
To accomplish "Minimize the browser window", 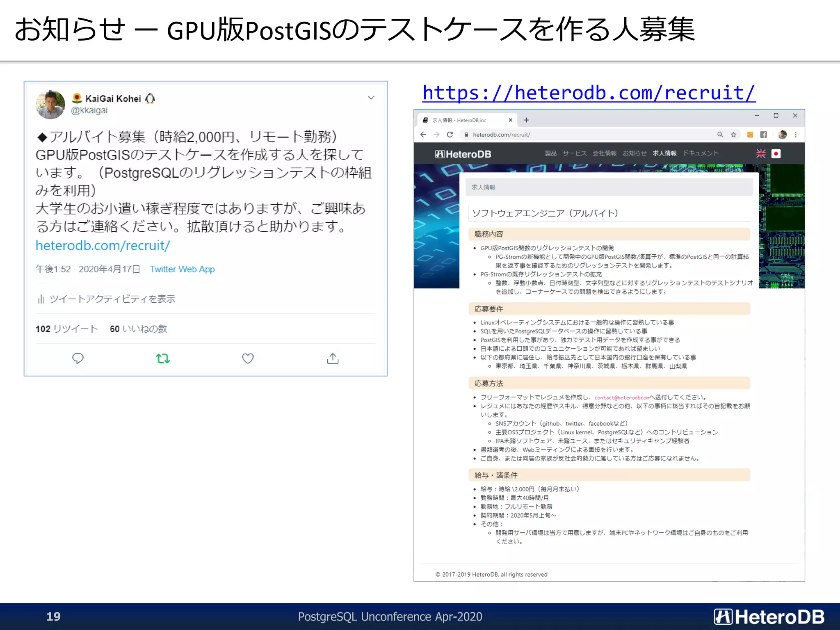I will point(757,116).
